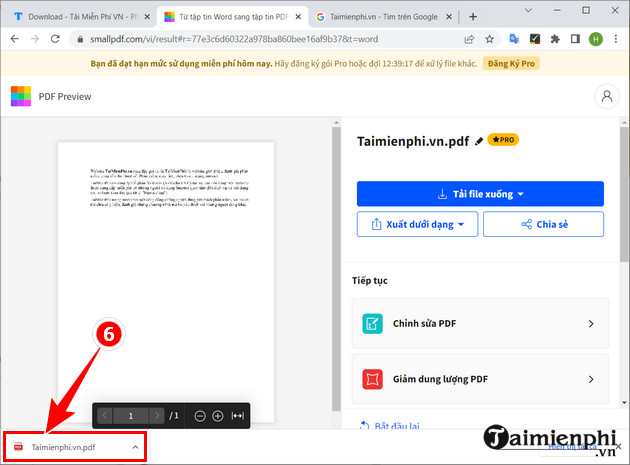Viewport: 630px width, 465px height.
Task: Open the Google Translate extension icon
Action: point(514,39)
